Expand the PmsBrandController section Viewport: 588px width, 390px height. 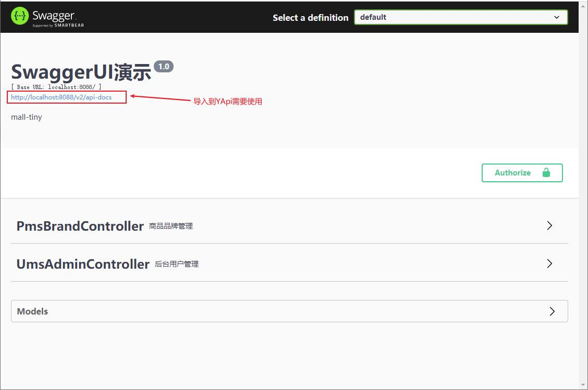click(x=289, y=226)
